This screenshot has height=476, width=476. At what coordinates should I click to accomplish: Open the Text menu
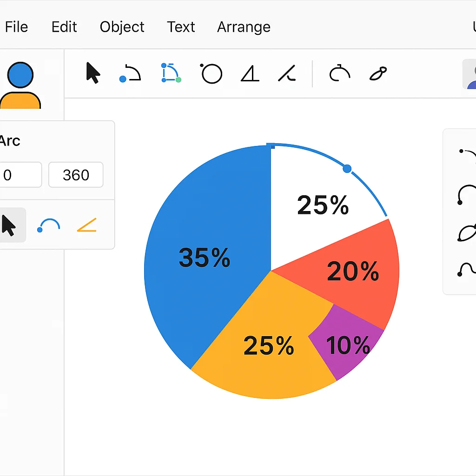(181, 27)
